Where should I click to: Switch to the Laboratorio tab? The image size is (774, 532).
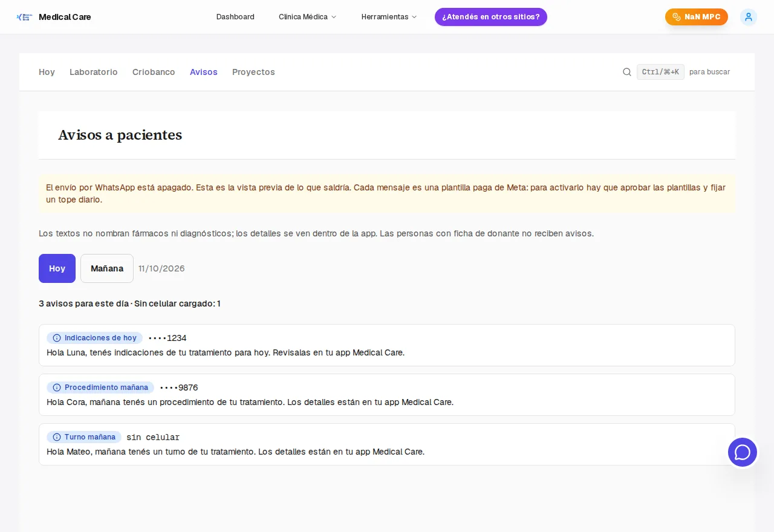click(x=94, y=72)
